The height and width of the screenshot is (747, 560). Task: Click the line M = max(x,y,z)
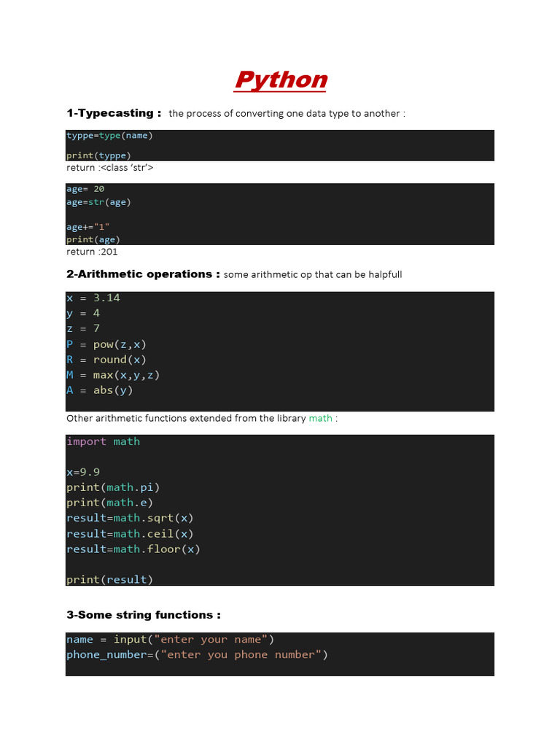[113, 375]
